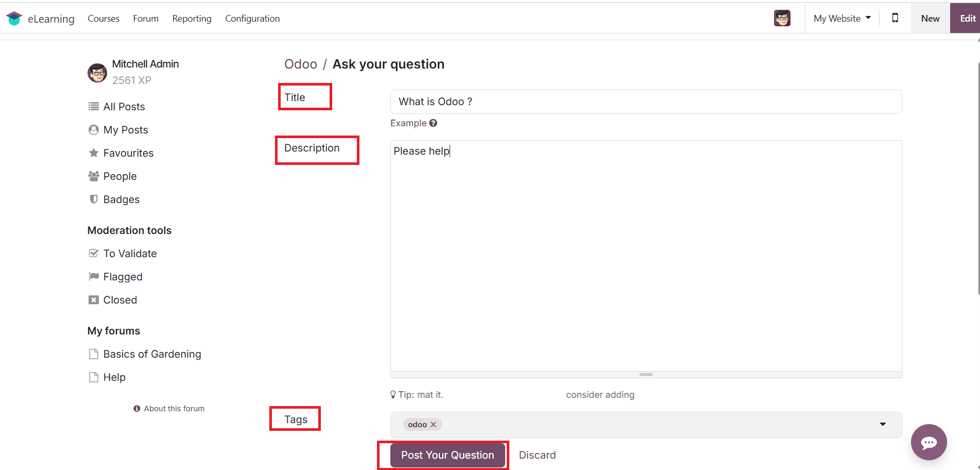The height and width of the screenshot is (470, 980).
Task: Click the Badges shield icon
Action: point(94,199)
